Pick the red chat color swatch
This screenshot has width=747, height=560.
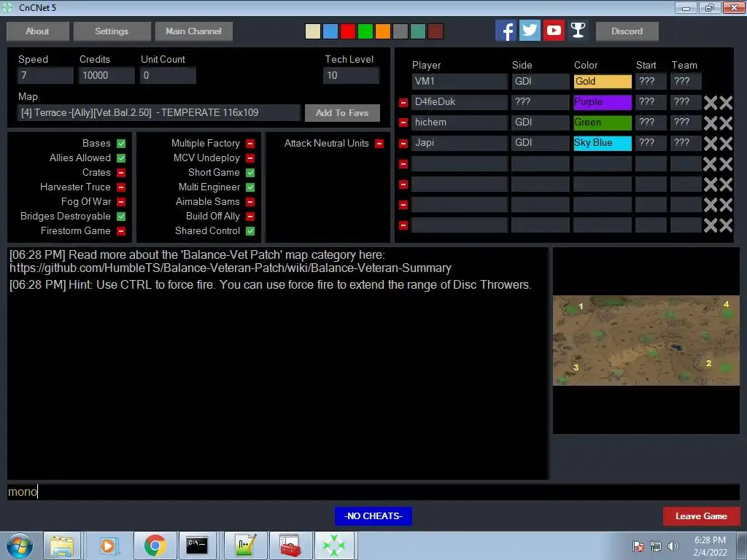coord(348,31)
